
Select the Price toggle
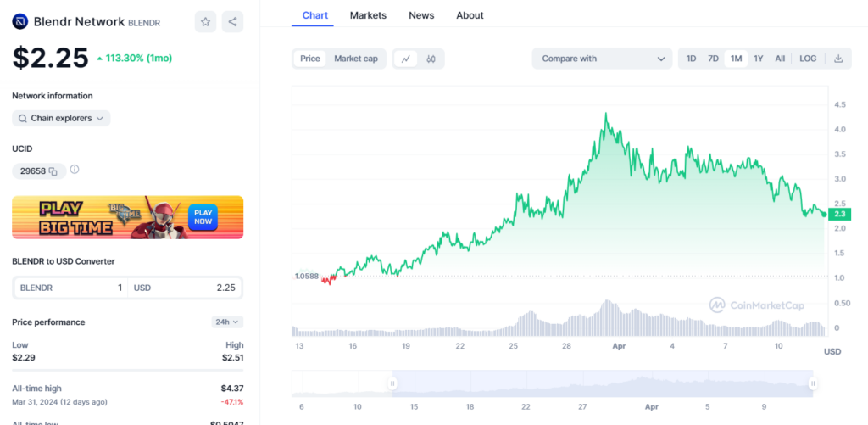point(310,59)
